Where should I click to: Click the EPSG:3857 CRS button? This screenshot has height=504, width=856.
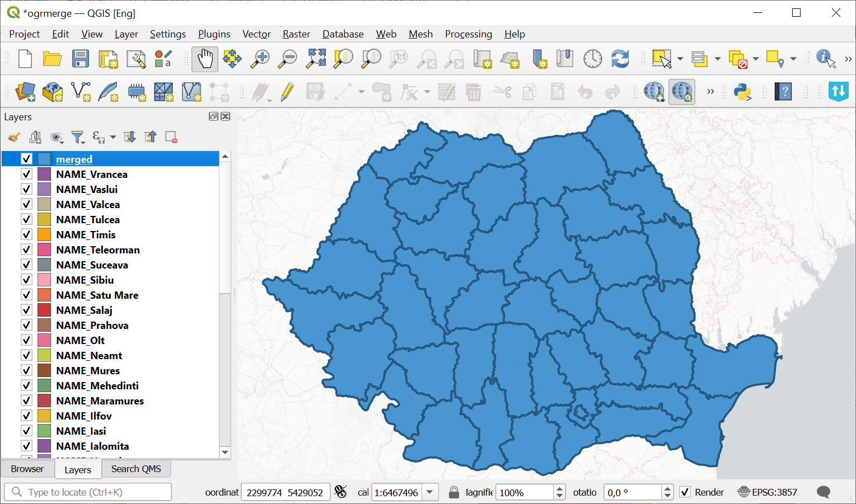pyautogui.click(x=768, y=492)
